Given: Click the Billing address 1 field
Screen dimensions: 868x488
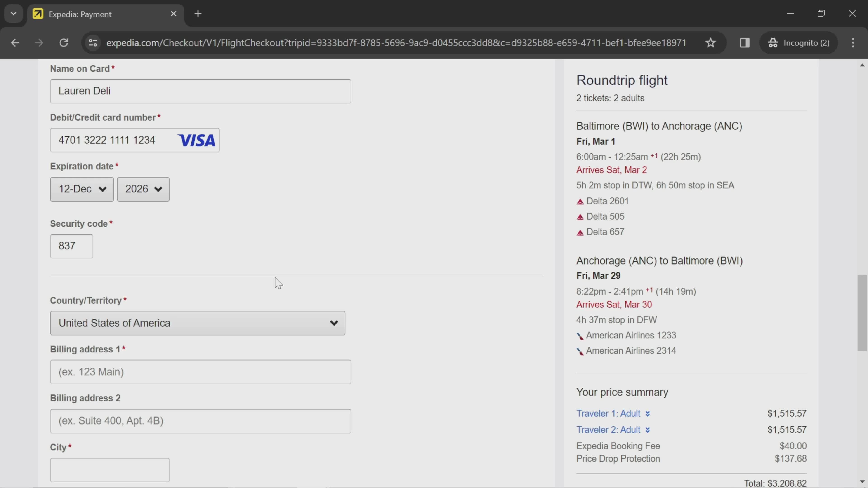Looking at the screenshot, I should (x=200, y=371).
